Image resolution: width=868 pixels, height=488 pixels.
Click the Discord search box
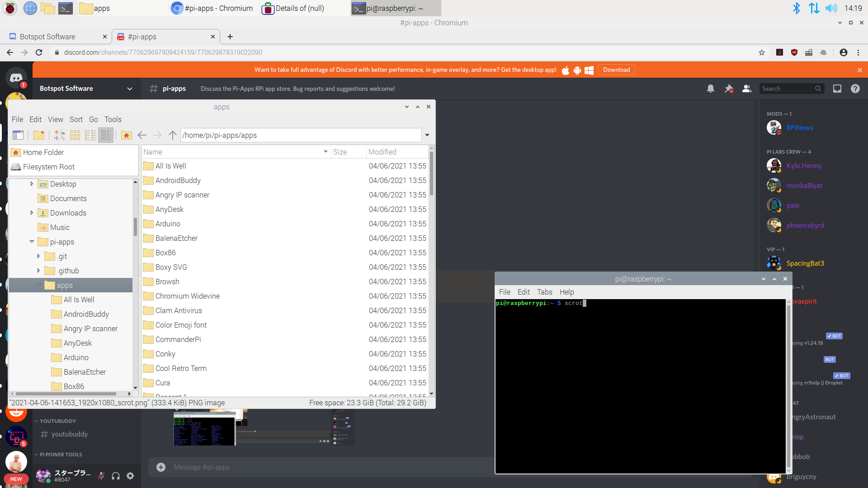point(791,89)
